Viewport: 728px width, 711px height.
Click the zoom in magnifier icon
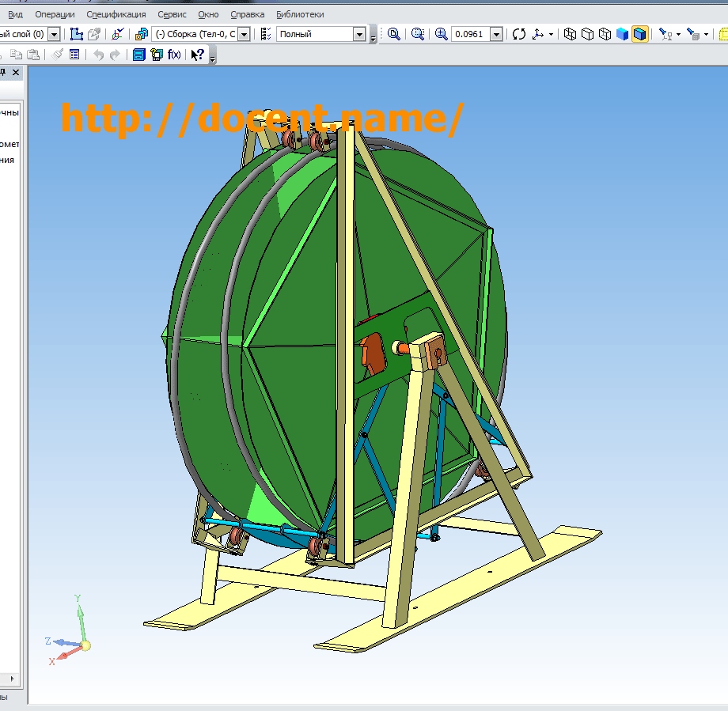tap(442, 34)
